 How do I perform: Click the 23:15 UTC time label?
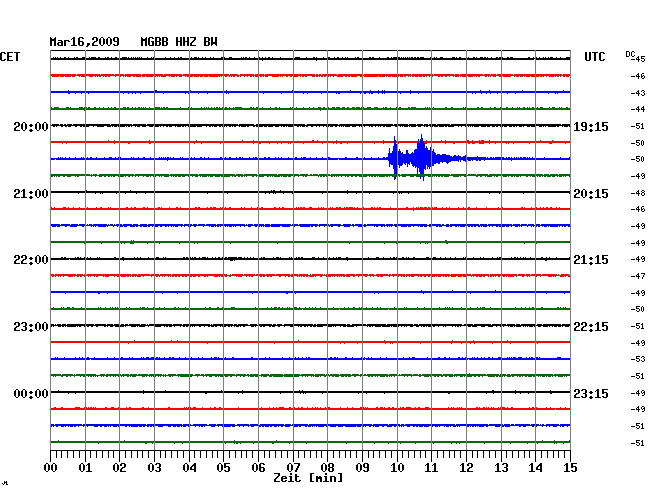point(591,393)
